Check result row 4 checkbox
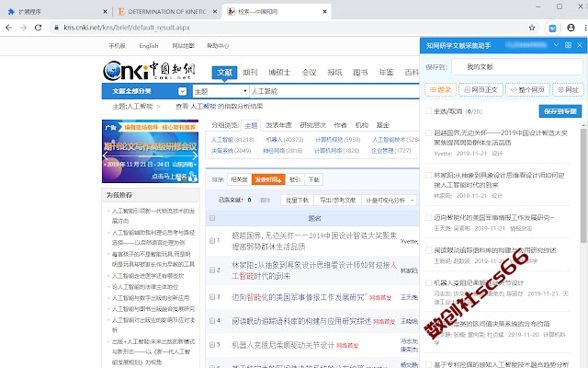 (x=212, y=321)
